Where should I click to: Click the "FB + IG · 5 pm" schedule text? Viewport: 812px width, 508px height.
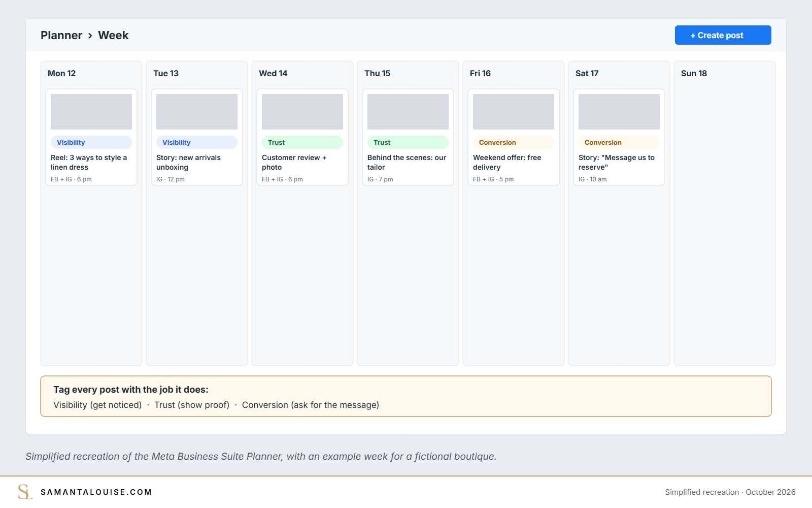click(x=493, y=179)
